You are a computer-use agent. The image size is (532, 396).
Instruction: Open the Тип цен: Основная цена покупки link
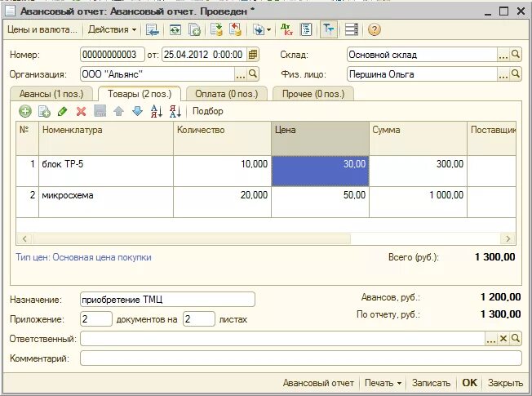pyautogui.click(x=83, y=257)
